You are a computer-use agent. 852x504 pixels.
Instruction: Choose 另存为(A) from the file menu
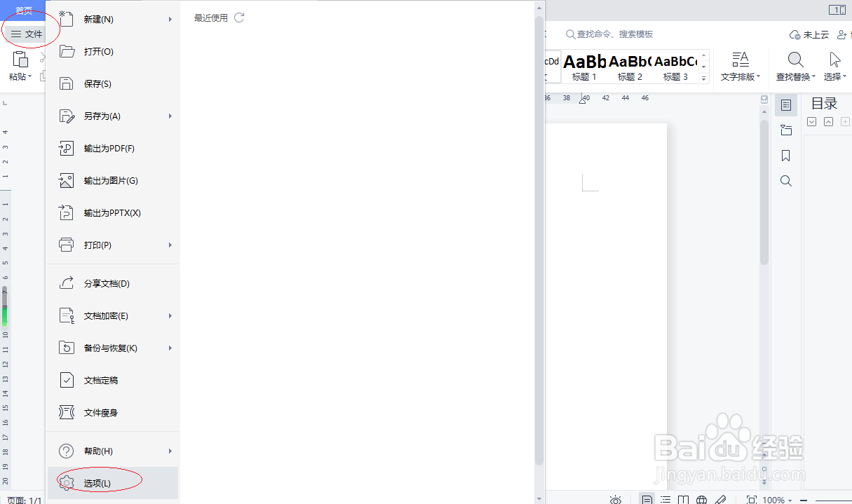coord(112,116)
